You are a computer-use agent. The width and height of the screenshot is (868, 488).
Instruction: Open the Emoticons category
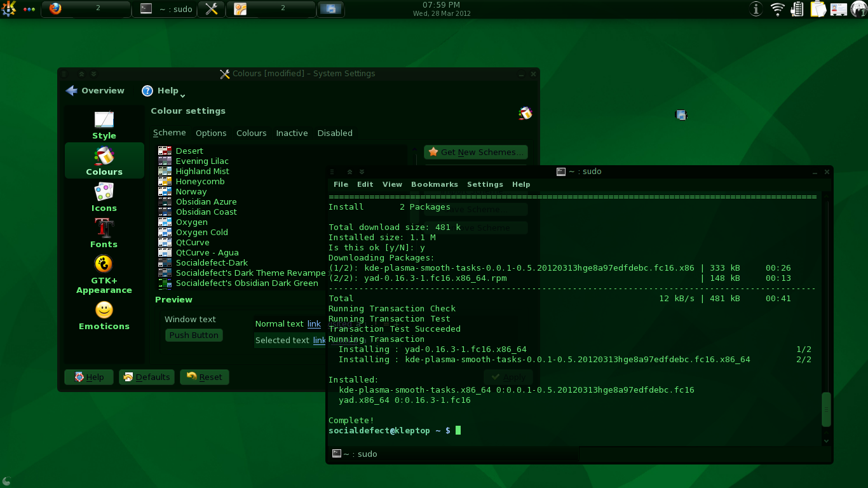coord(104,315)
